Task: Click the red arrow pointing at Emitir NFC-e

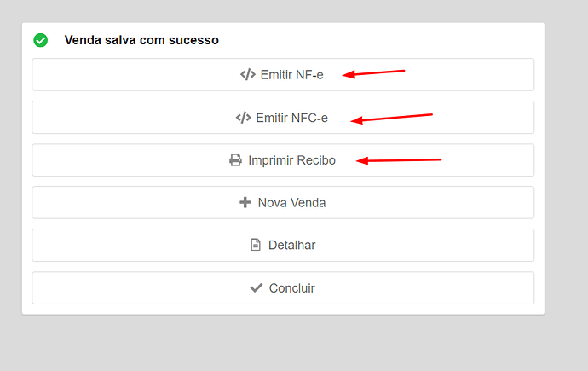Action: point(392,118)
